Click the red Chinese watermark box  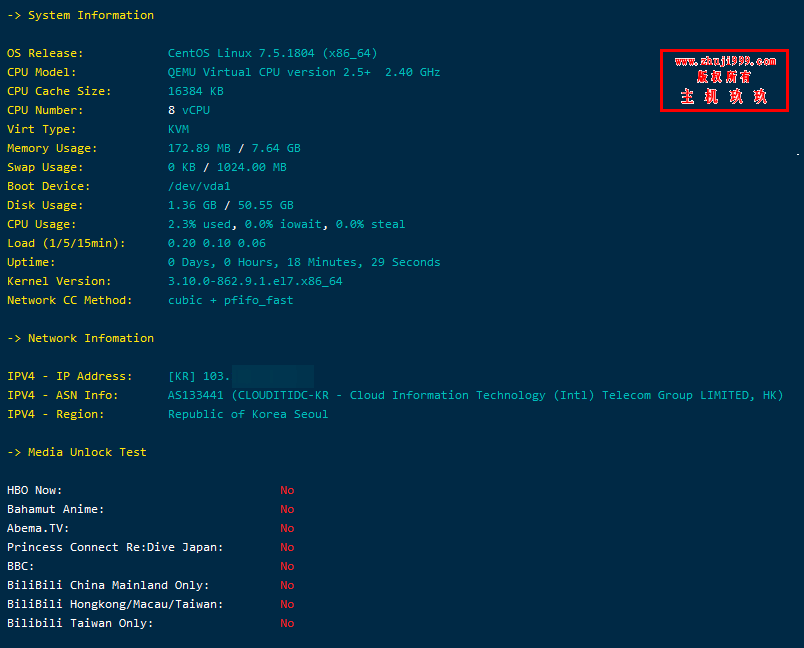click(x=724, y=80)
